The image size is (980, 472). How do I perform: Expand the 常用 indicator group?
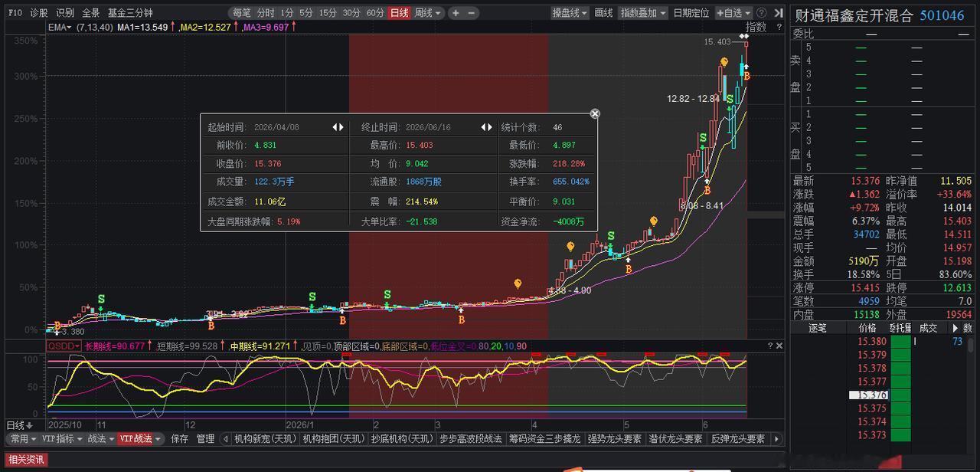22,439
